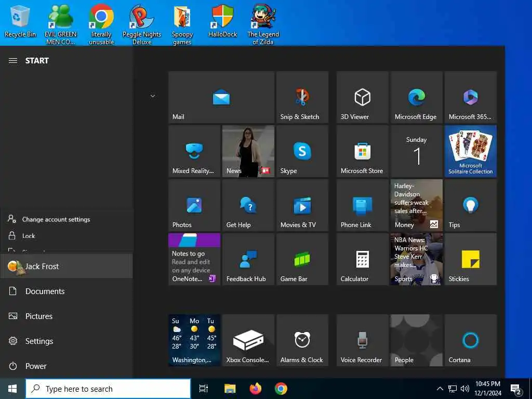Viewport: 532px width, 399px height.
Task: Launch Feedback Hub tile
Action: (248, 259)
